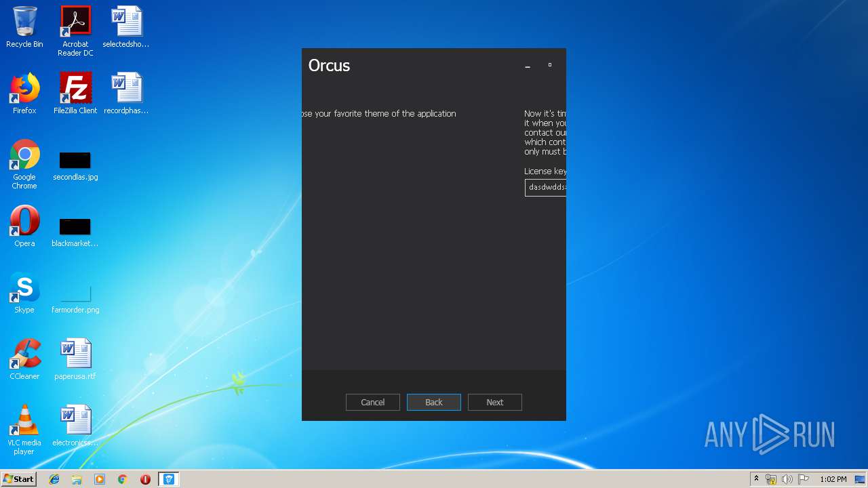Launch Firefox desktop shortcut
The image size is (868, 488).
pos(24,94)
